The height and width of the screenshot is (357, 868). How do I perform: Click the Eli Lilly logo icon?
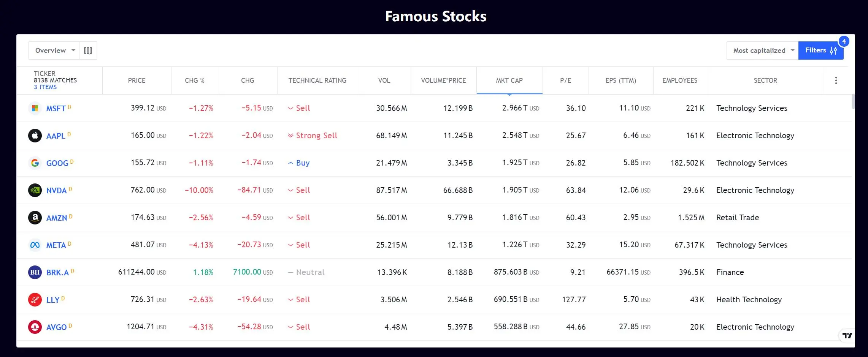[35, 300]
